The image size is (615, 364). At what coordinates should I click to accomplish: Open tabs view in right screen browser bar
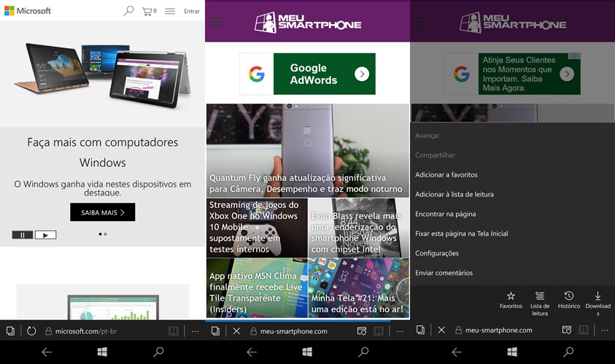pyautogui.click(x=420, y=330)
